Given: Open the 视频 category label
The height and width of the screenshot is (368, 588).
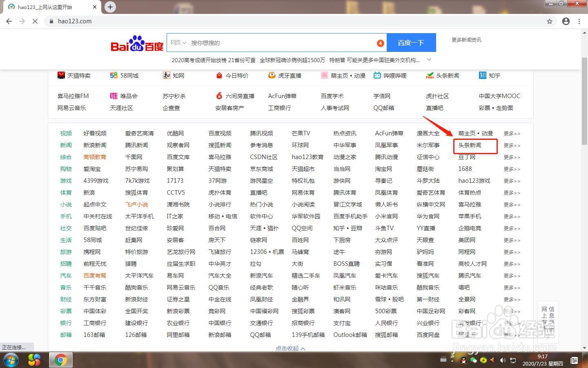Looking at the screenshot, I should coord(66,133).
